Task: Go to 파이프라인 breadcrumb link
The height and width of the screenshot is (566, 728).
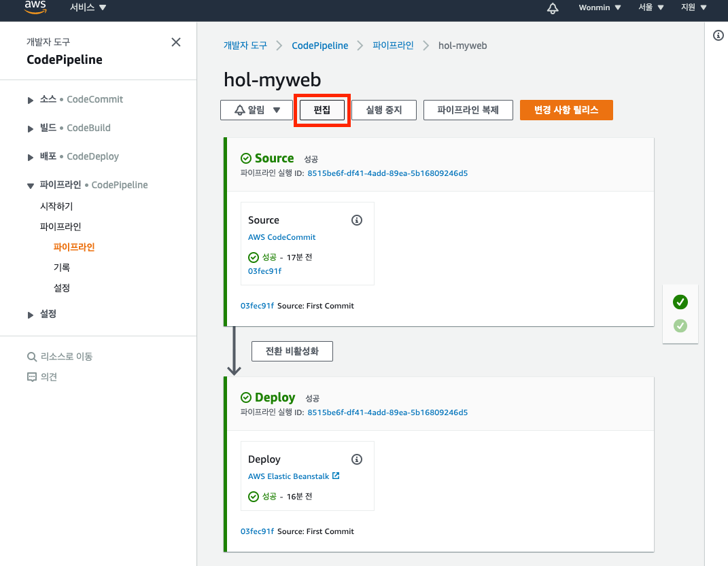Action: pyautogui.click(x=393, y=46)
